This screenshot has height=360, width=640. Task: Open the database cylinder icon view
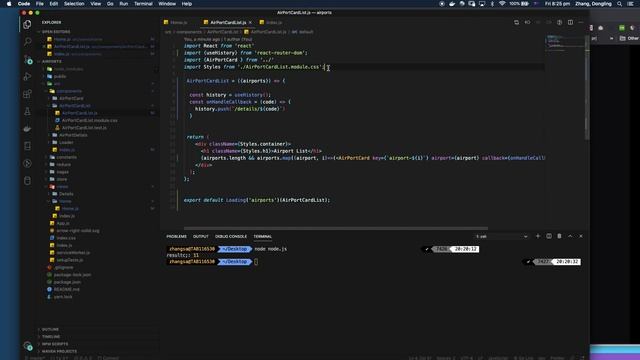click(27, 180)
